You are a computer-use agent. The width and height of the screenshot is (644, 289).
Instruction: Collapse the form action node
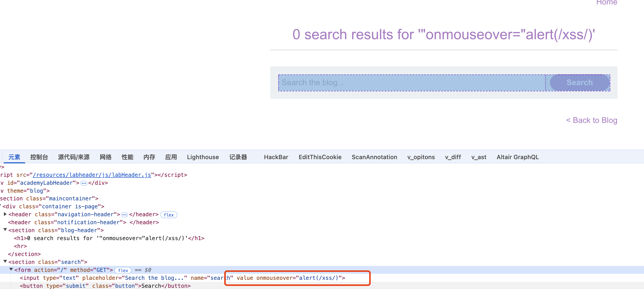coord(11,269)
